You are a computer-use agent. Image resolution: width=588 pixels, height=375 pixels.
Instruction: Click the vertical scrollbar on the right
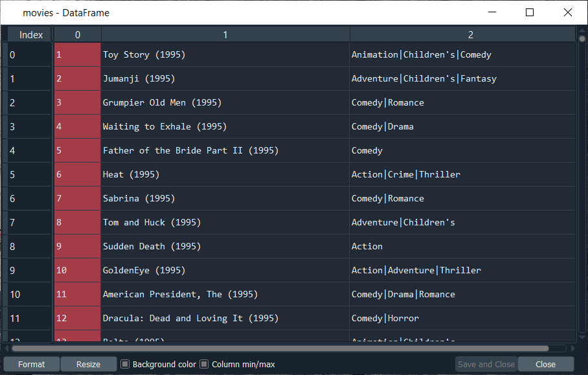tap(582, 188)
